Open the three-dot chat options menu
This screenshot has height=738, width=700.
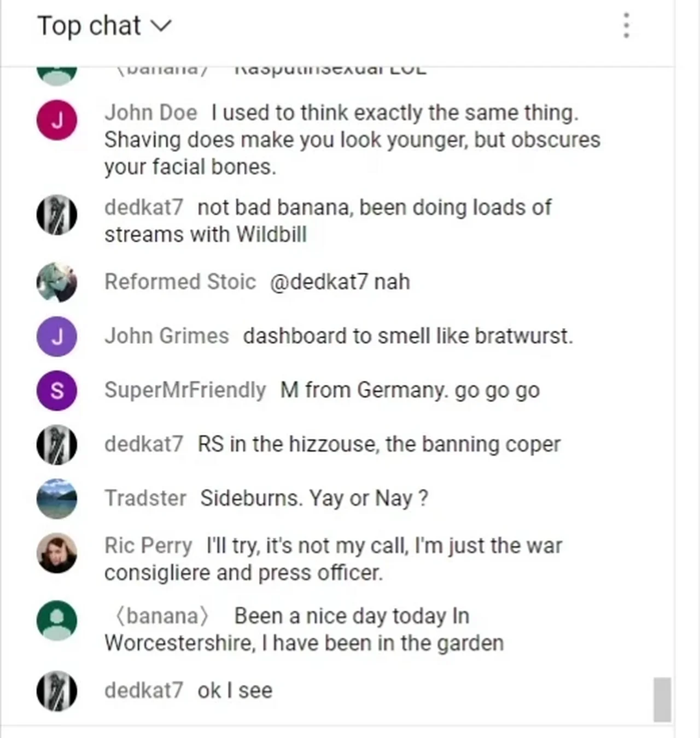pyautogui.click(x=626, y=26)
